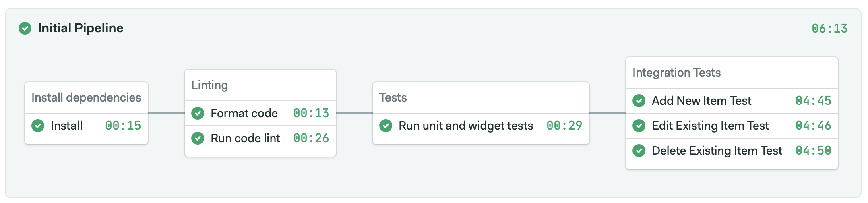Click the Initial Pipeline title
This screenshot has height=203, width=868.
(81, 28)
